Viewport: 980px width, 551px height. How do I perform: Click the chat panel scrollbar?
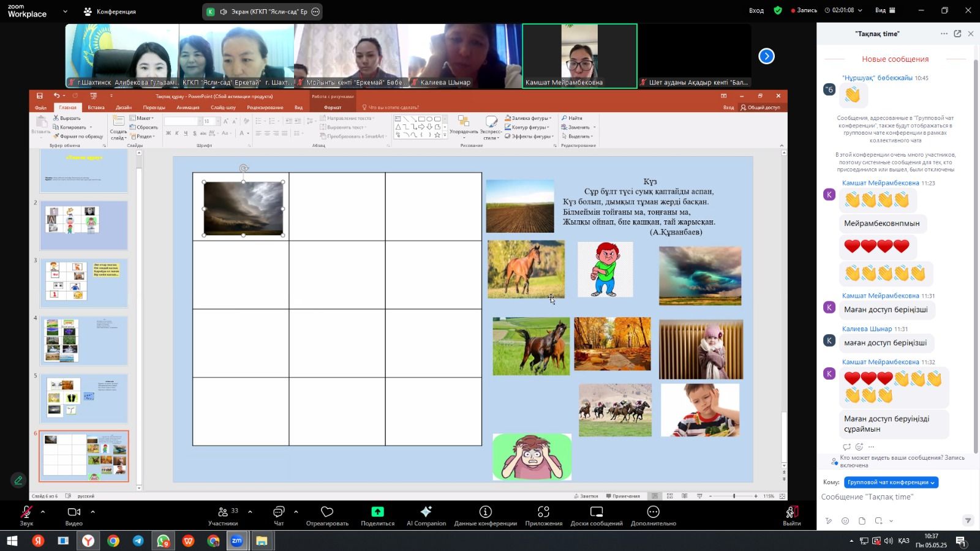[975, 245]
